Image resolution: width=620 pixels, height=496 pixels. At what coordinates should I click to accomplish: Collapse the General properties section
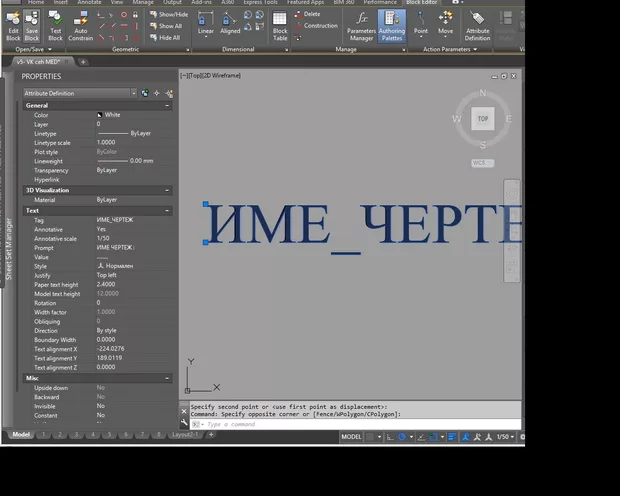point(167,105)
